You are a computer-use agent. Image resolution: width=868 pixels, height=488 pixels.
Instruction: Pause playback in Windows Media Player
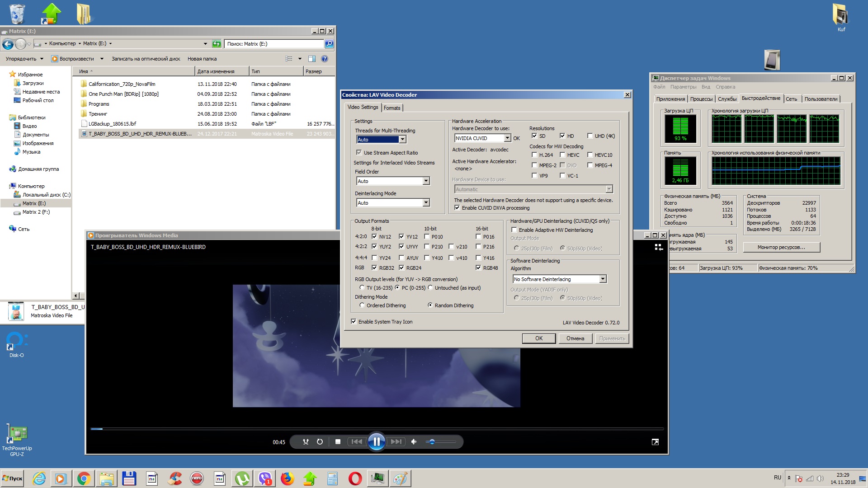point(376,441)
